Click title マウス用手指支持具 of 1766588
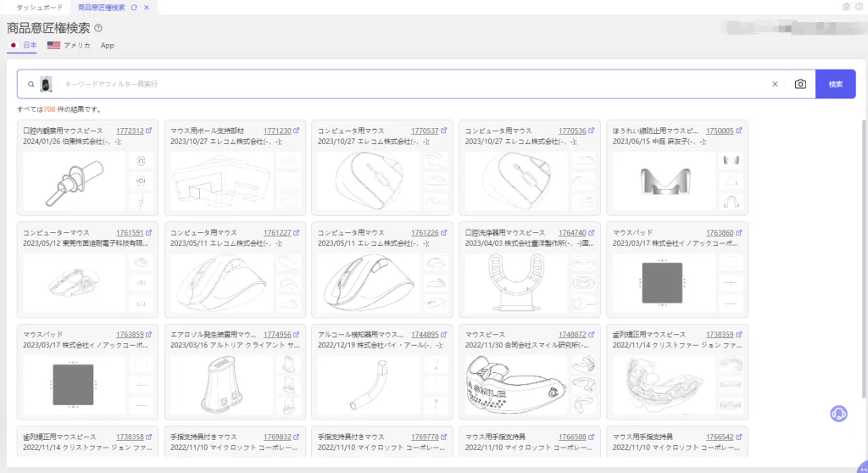The image size is (868, 473). (495, 437)
